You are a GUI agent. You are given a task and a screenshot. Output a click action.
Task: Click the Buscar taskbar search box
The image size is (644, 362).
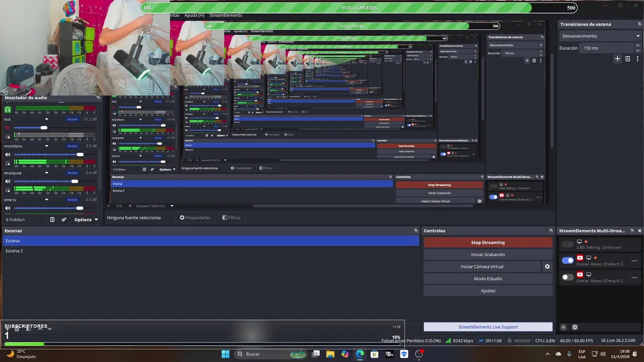click(270, 354)
